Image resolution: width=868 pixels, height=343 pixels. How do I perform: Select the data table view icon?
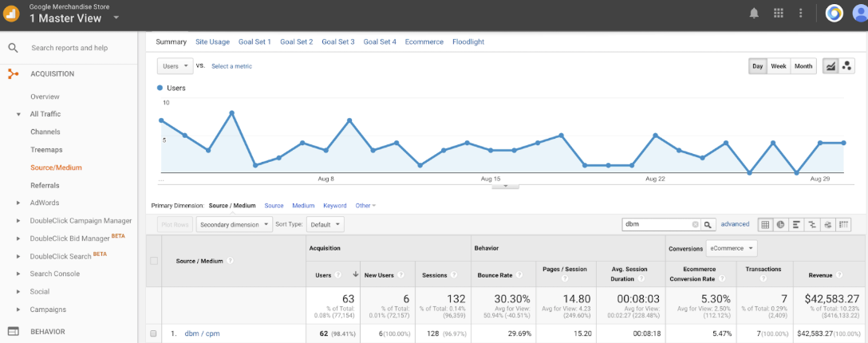[765, 225]
